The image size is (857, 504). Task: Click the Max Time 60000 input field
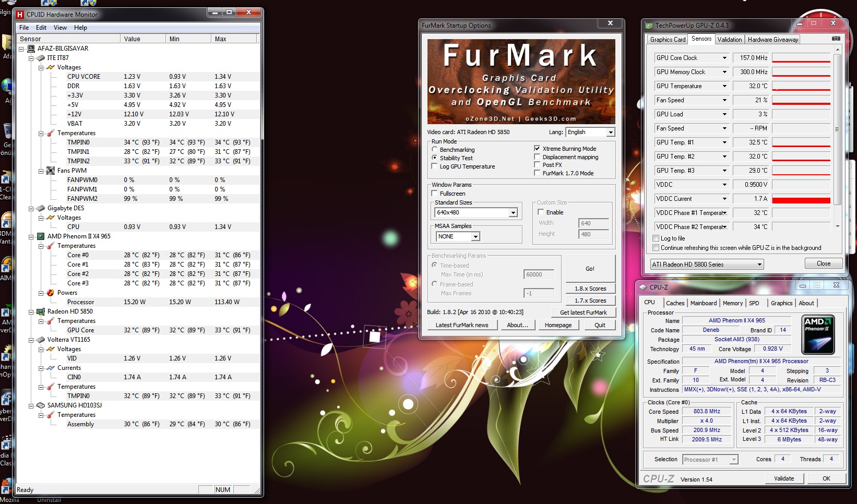(539, 274)
